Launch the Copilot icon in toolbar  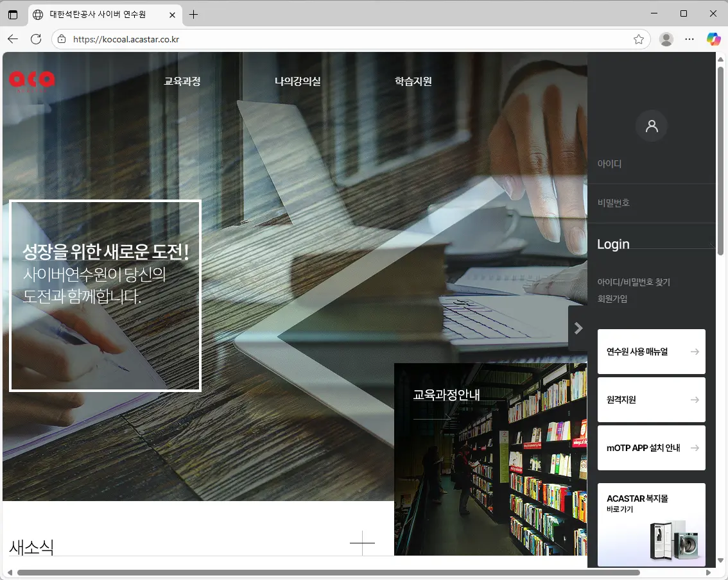[713, 39]
